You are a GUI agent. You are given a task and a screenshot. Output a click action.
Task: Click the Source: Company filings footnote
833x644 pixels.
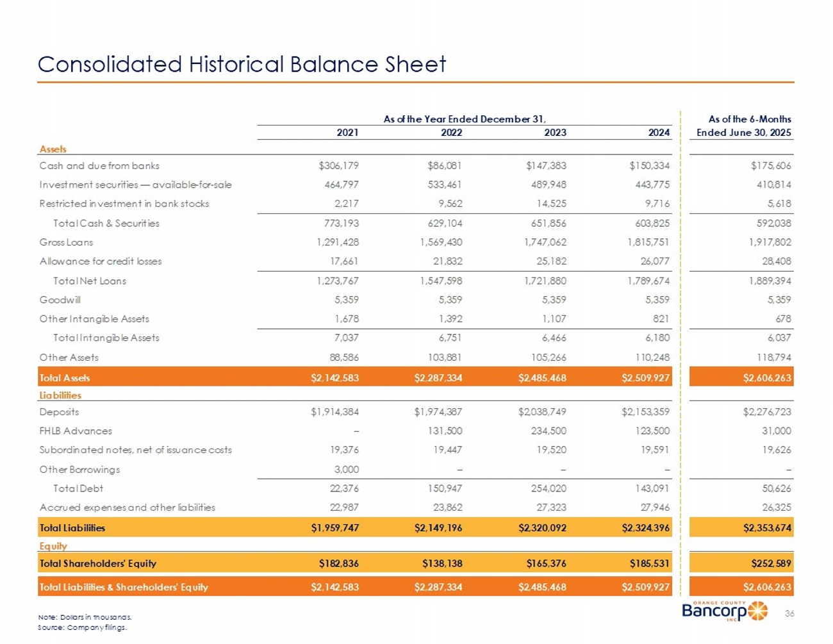click(83, 627)
